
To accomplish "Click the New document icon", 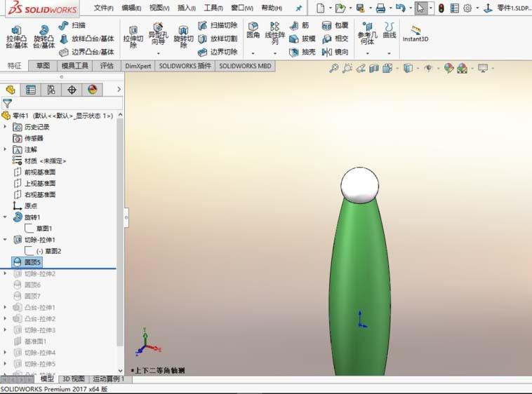I will (320, 8).
